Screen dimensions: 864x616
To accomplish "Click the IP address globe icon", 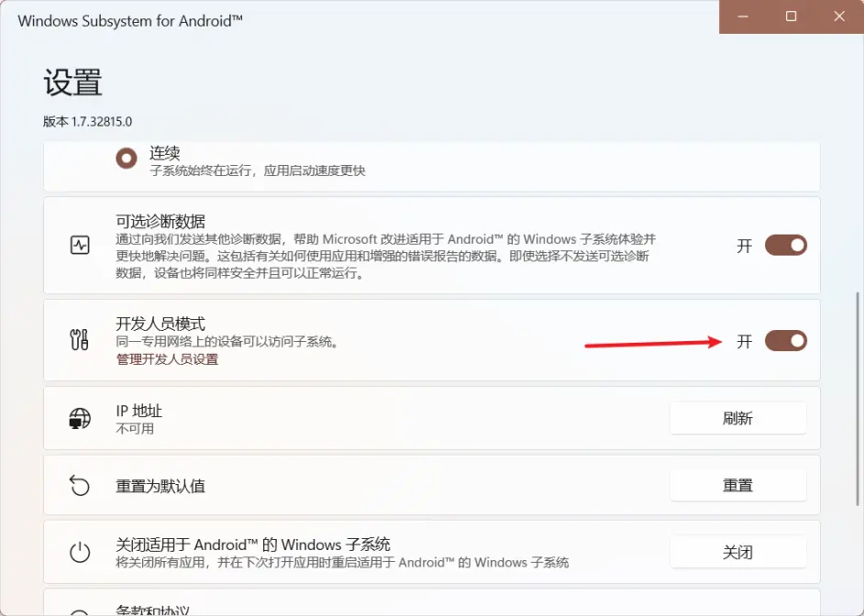I will pyautogui.click(x=80, y=418).
